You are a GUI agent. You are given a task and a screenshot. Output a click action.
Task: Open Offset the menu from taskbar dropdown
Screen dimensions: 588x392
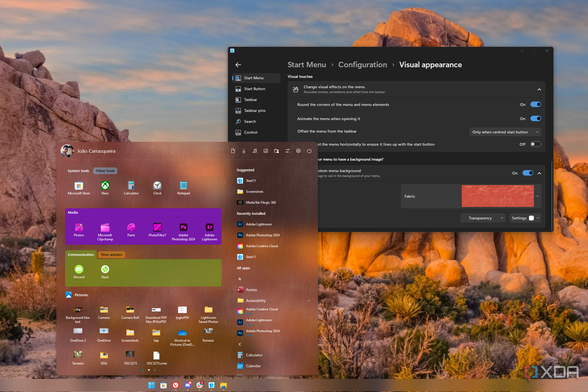505,132
